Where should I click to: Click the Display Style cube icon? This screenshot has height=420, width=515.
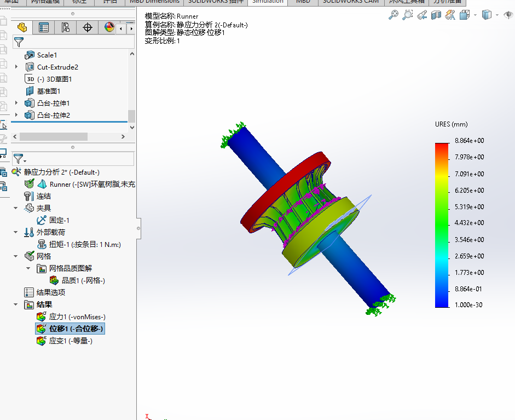(x=487, y=15)
